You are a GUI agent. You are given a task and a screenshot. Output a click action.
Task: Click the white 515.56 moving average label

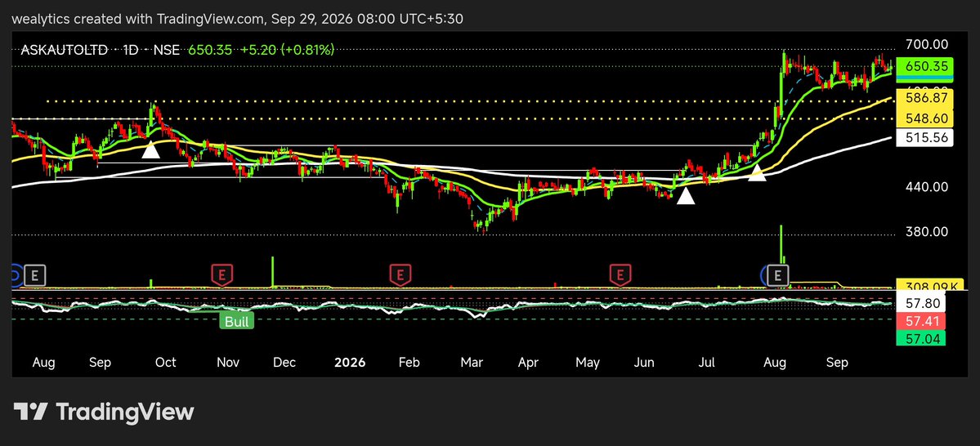tap(925, 139)
